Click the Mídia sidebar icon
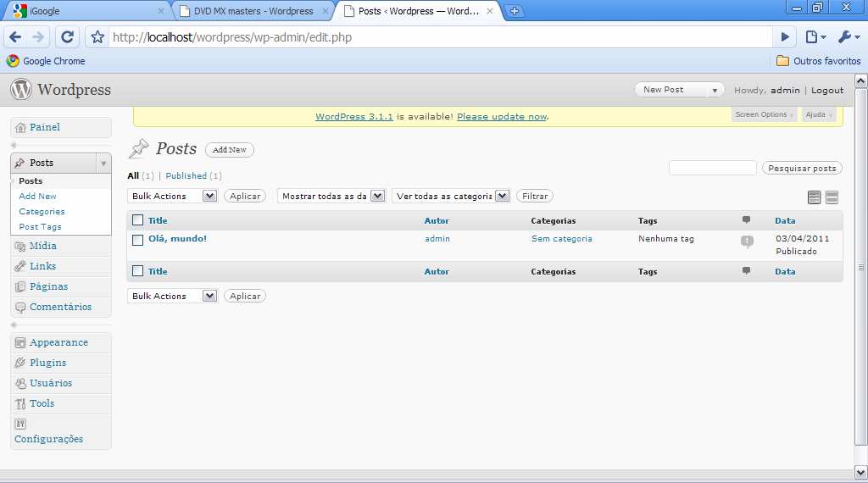Viewport: 868px width, 483px height. 20,247
